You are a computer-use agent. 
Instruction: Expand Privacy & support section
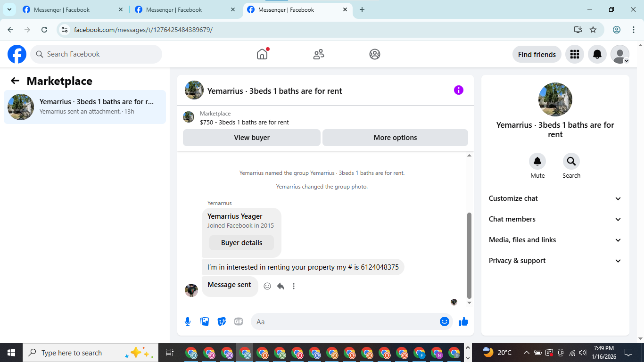tap(555, 261)
